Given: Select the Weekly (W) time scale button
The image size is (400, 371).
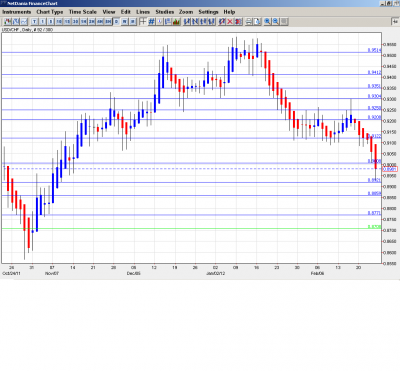Looking at the screenshot, I should (x=124, y=22).
